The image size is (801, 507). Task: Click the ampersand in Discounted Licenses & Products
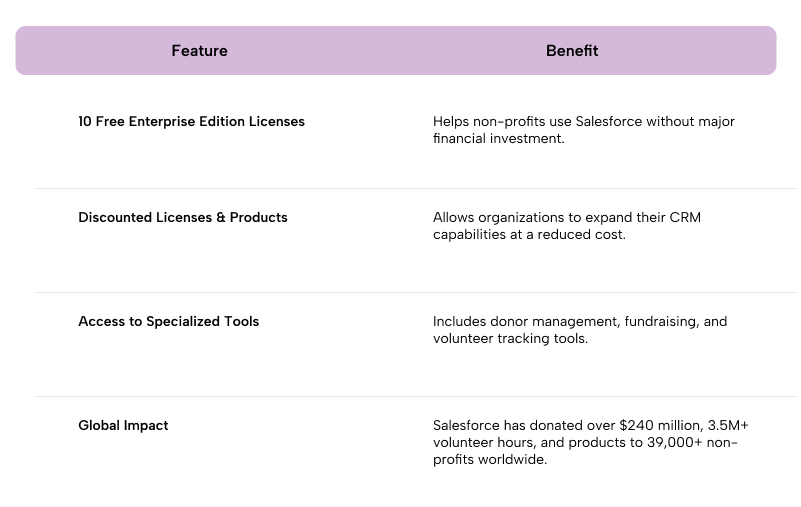click(x=221, y=218)
